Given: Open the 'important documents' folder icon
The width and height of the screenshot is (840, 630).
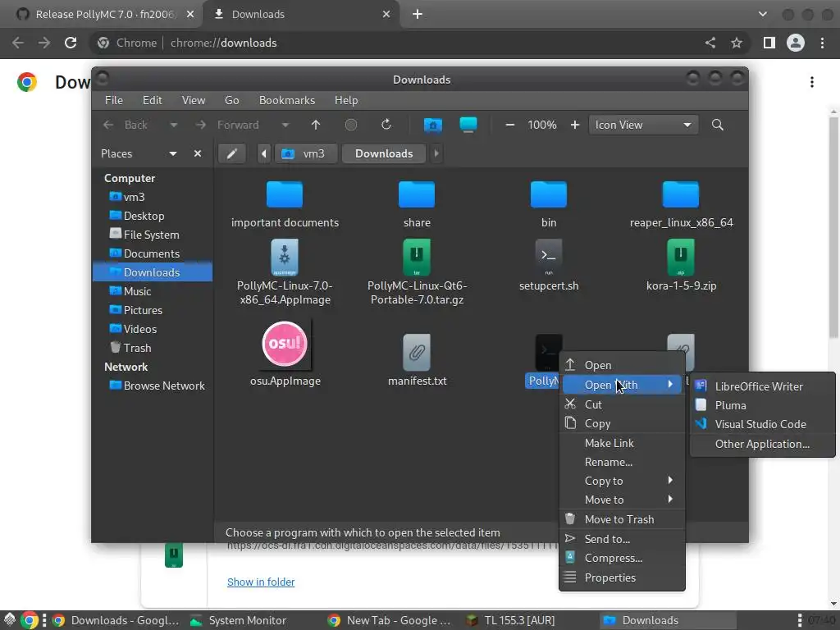Looking at the screenshot, I should point(285,194).
